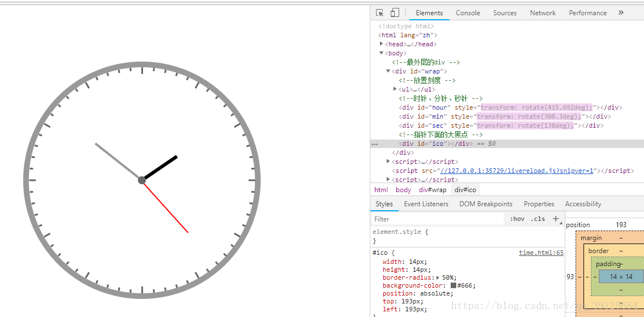Select the doctype html line
The height and width of the screenshot is (317, 644).
(x=406, y=26)
